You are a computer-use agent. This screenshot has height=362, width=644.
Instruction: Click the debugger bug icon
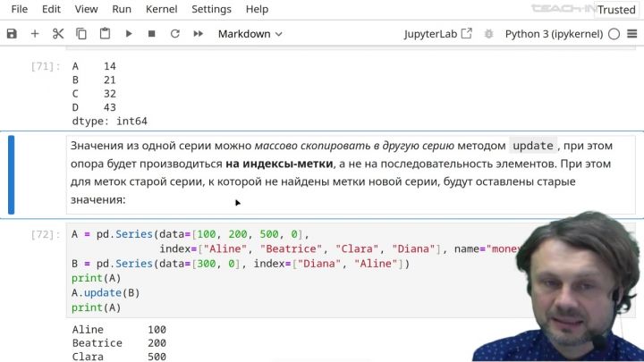point(490,34)
